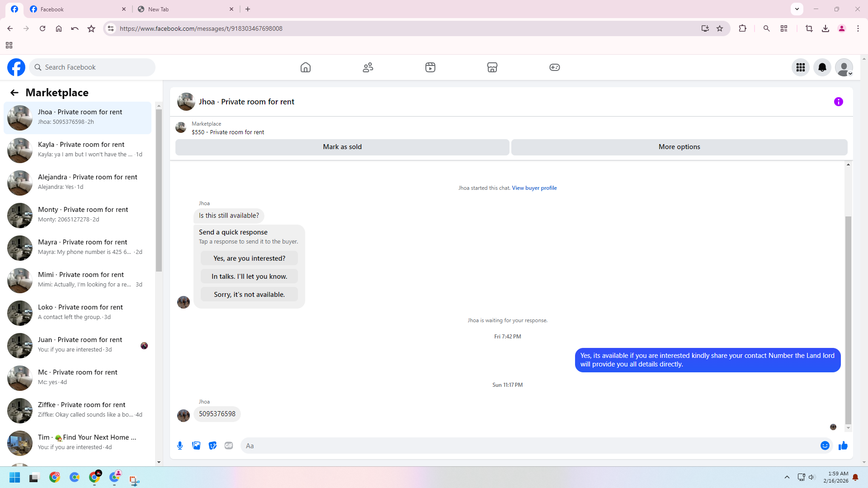Viewport: 868px width, 488px height.
Task: Click the Mark as sold button
Action: click(342, 147)
